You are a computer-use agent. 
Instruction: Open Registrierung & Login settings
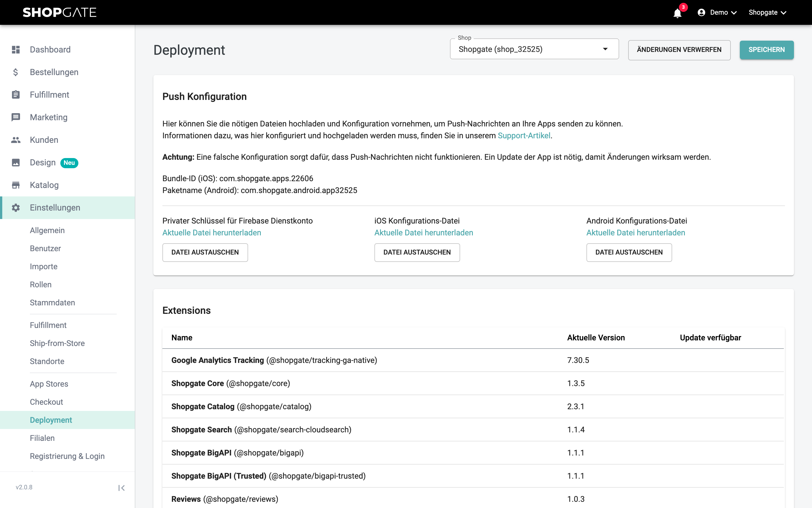point(67,456)
